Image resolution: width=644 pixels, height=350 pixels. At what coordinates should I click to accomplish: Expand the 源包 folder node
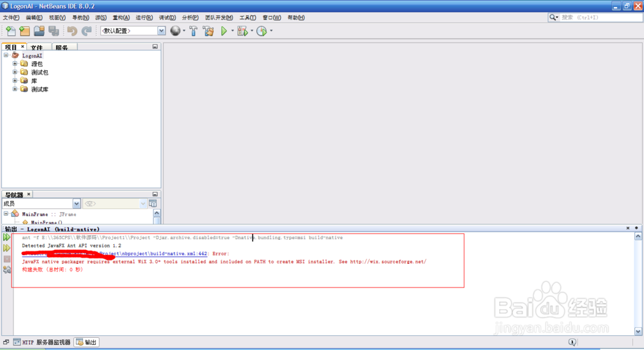tap(15, 64)
